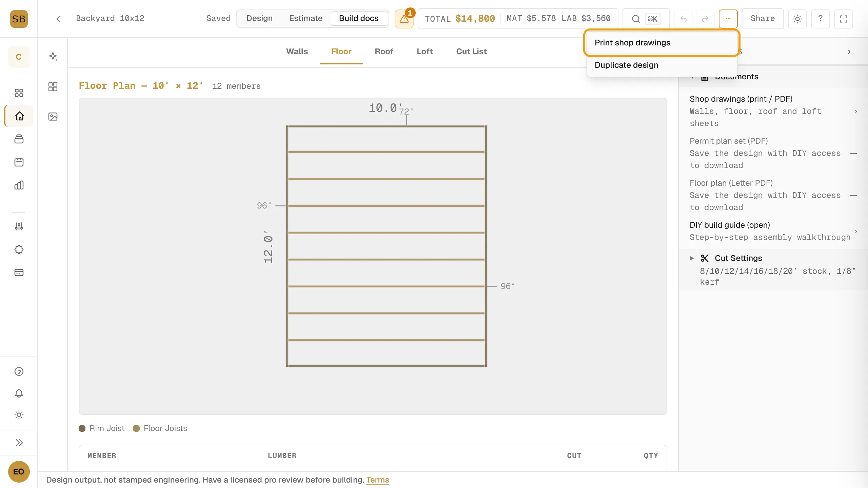
Task: Toggle the light theme sun icon in top bar
Action: tap(797, 19)
